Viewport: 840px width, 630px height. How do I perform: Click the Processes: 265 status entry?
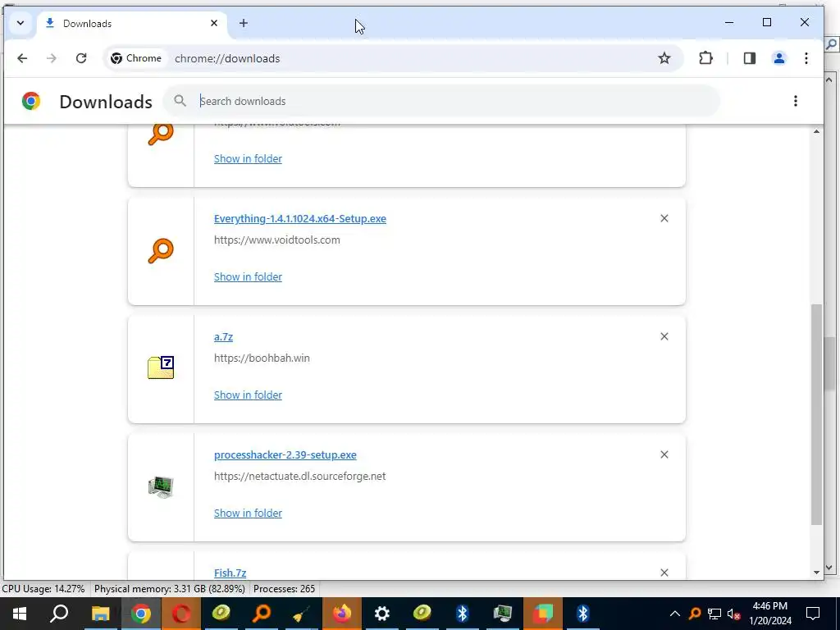coord(284,589)
